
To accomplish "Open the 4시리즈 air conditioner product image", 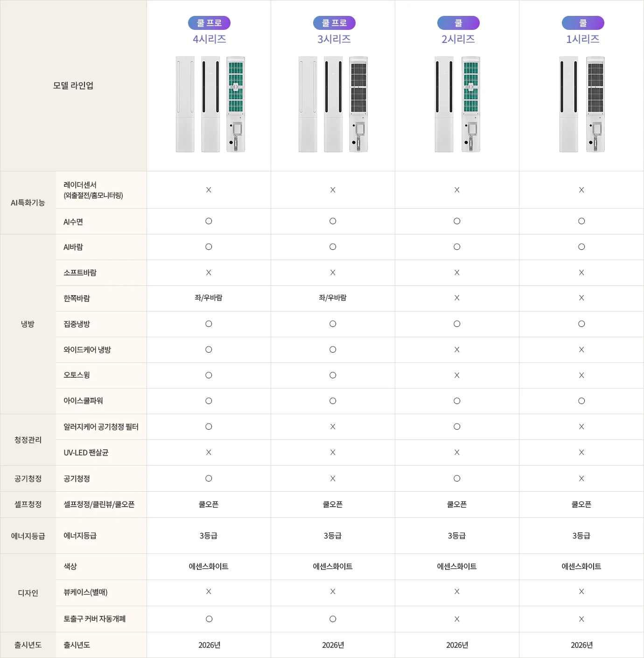I will tap(210, 104).
